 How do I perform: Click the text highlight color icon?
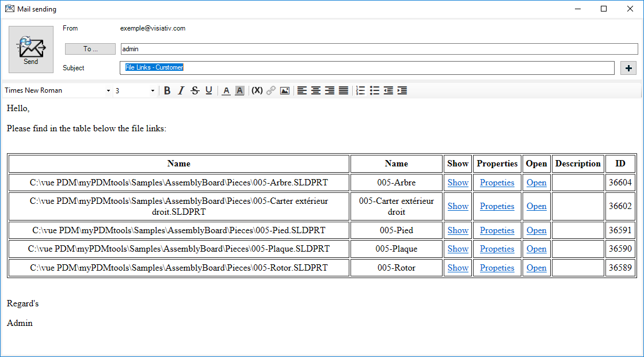[x=239, y=90]
